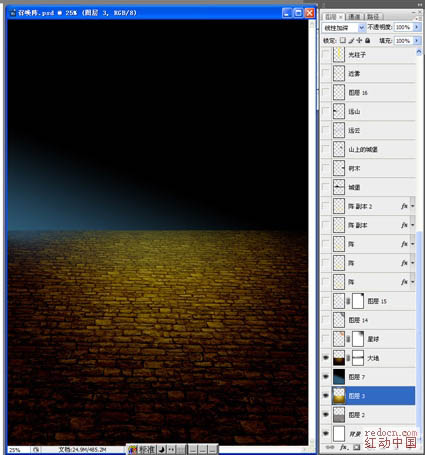This screenshot has height=455, width=425.
Task: Select the layer mask thumbnail of 图层 15
Action: 358,301
